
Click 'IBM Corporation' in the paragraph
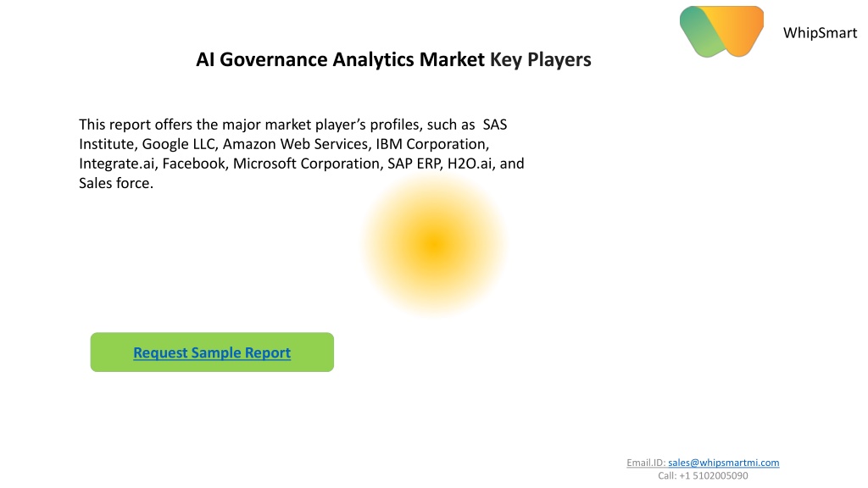point(431,144)
